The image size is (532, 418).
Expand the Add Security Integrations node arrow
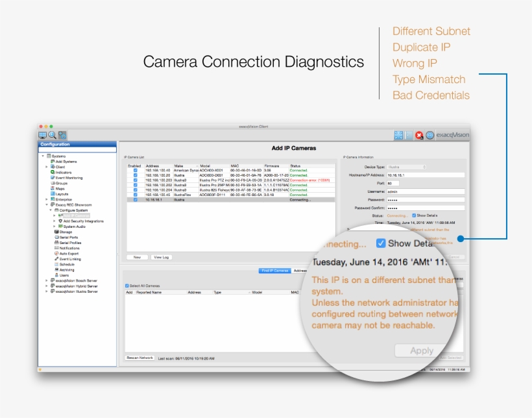tap(54, 221)
